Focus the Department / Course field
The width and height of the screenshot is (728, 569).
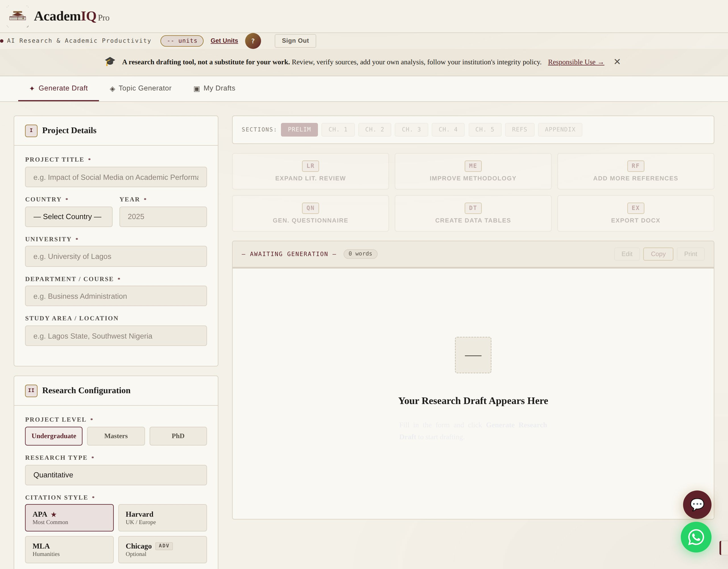[116, 296]
